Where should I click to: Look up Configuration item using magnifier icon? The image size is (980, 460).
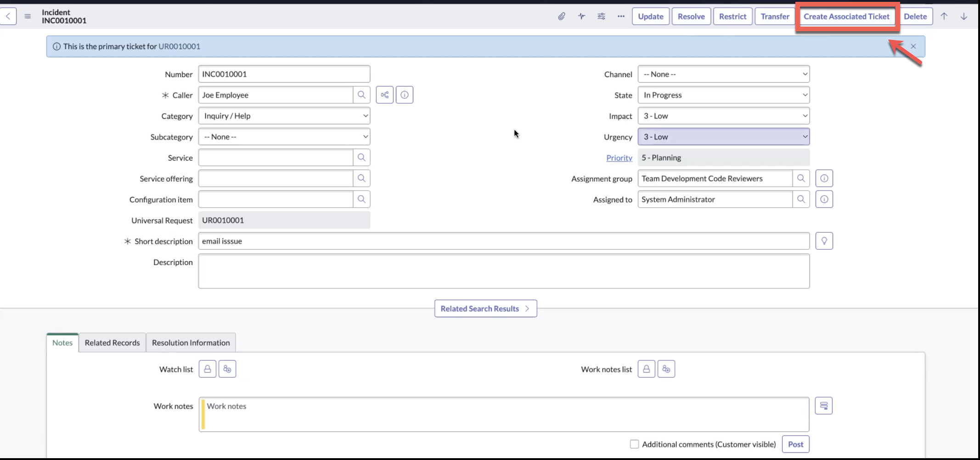[361, 199]
